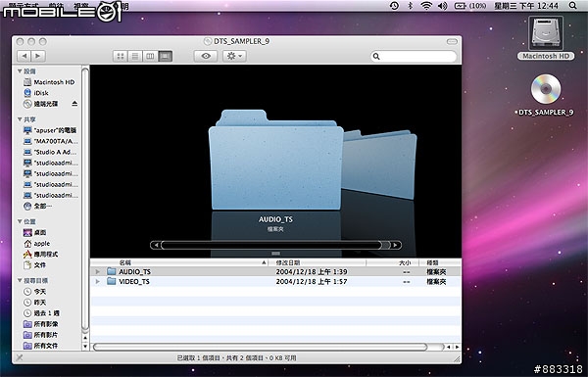Select the 昨天 saved search

(34, 303)
